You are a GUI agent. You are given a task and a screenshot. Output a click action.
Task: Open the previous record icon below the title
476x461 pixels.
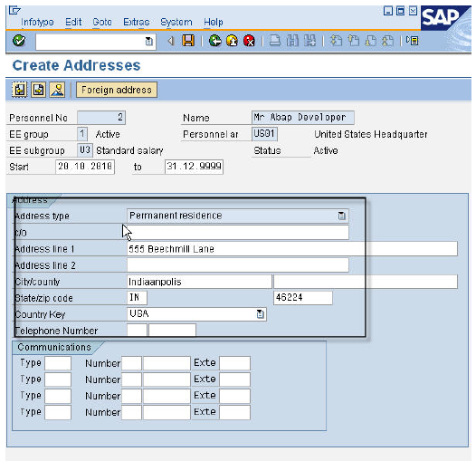(20, 90)
